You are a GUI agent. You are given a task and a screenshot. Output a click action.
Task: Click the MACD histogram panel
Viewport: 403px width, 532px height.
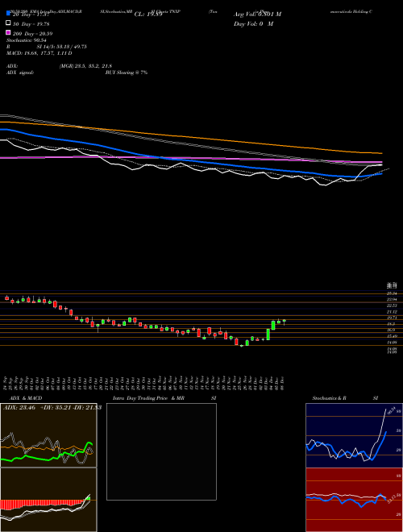[x=48, y=500]
